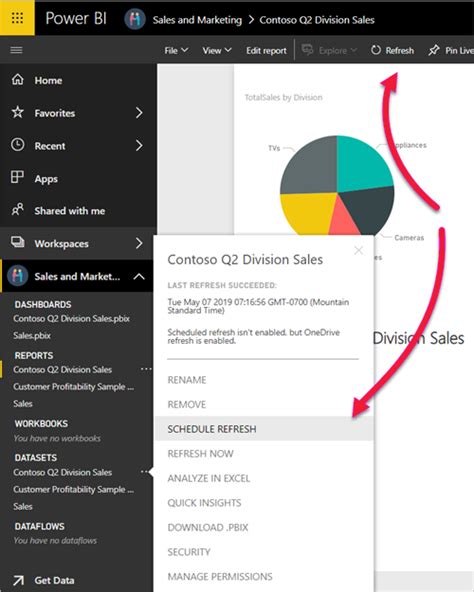Close the Contoso Q2 Division Sales popup
Viewport: 474px width, 592px height.
pyautogui.click(x=359, y=250)
